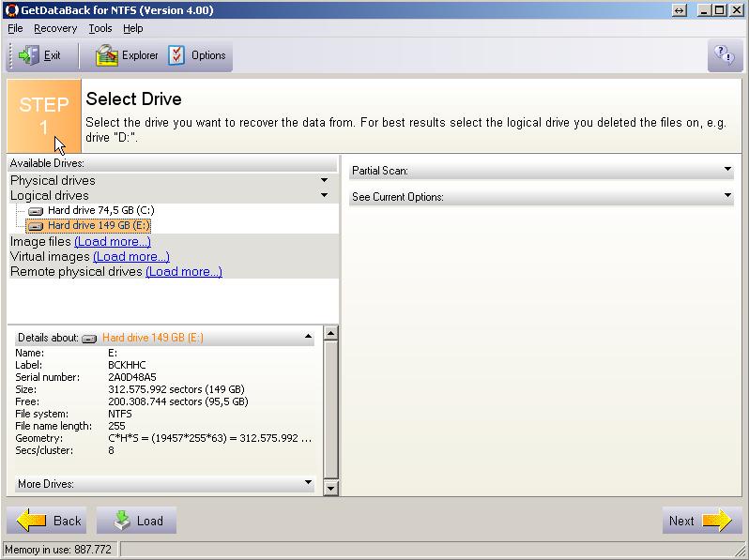Image resolution: width=749 pixels, height=560 pixels.
Task: Click the details scrollbar down arrow
Action: (x=331, y=489)
